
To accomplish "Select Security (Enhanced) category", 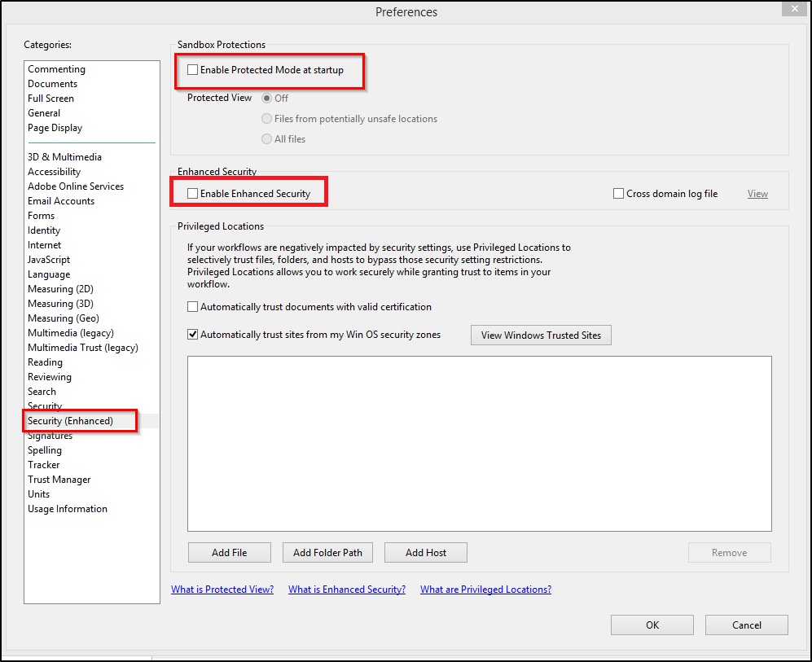I will pyautogui.click(x=70, y=421).
